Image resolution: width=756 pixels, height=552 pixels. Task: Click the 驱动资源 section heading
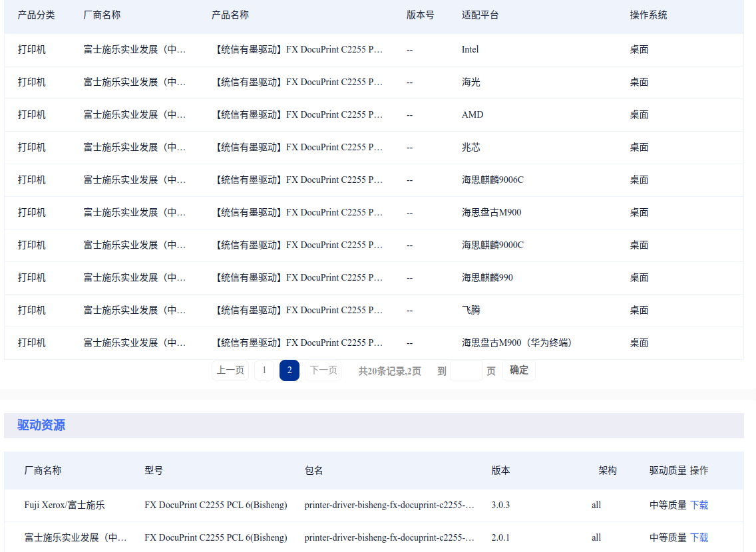click(41, 426)
